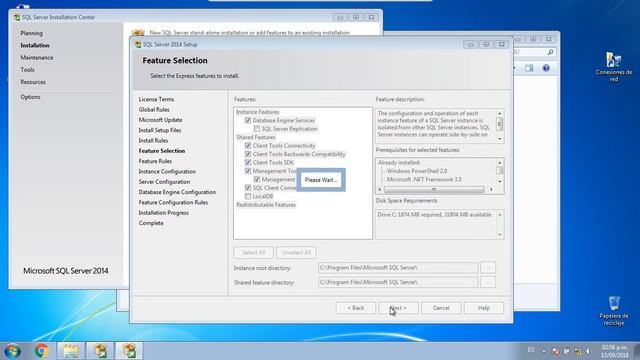
Task: Click the blue help icon in the Explorer window
Action: [546, 68]
